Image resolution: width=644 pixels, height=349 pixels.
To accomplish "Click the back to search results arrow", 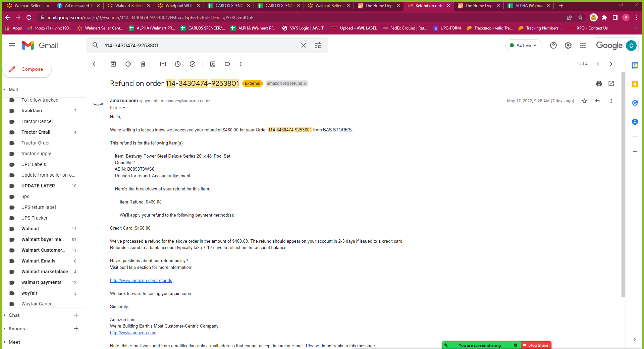I will click(x=95, y=64).
